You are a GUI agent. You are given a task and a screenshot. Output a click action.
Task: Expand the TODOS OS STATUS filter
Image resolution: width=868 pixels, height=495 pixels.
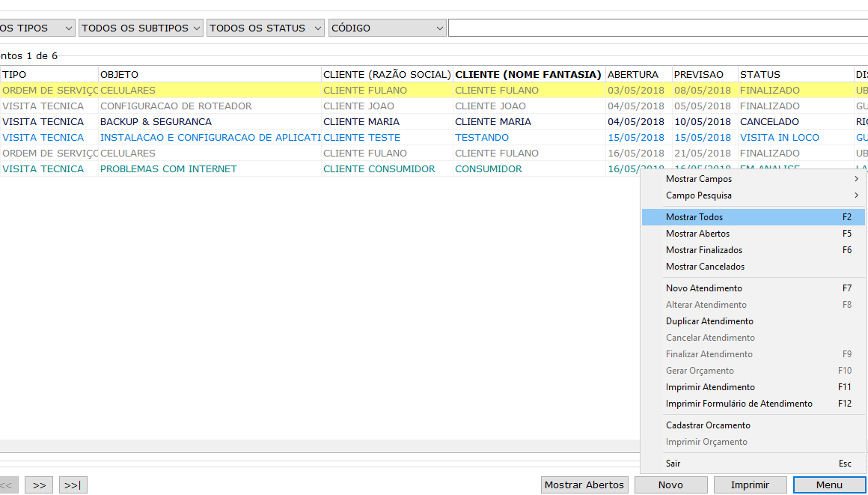(x=266, y=28)
